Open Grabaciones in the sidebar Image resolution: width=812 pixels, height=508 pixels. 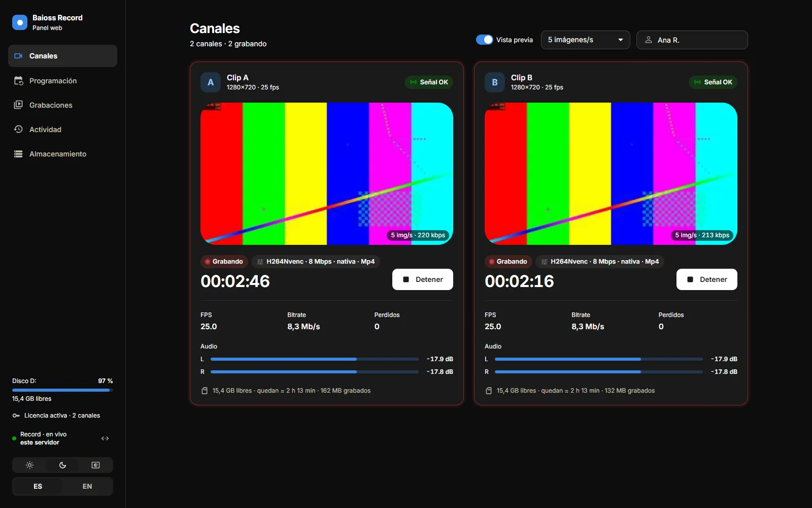(62, 105)
